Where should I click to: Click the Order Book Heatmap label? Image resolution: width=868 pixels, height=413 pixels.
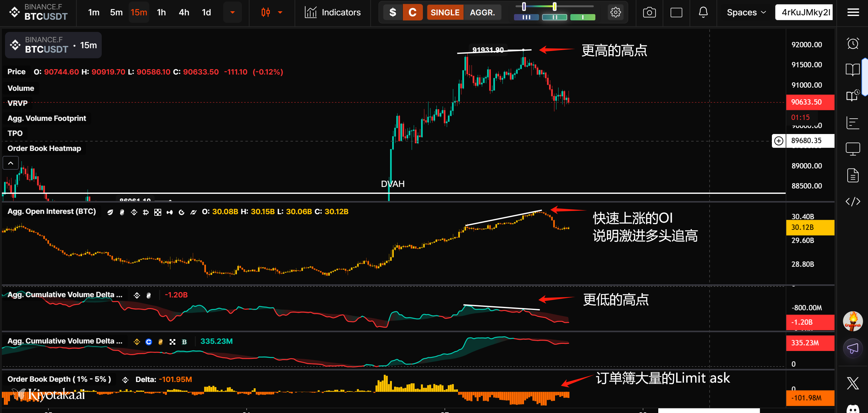[x=44, y=148]
